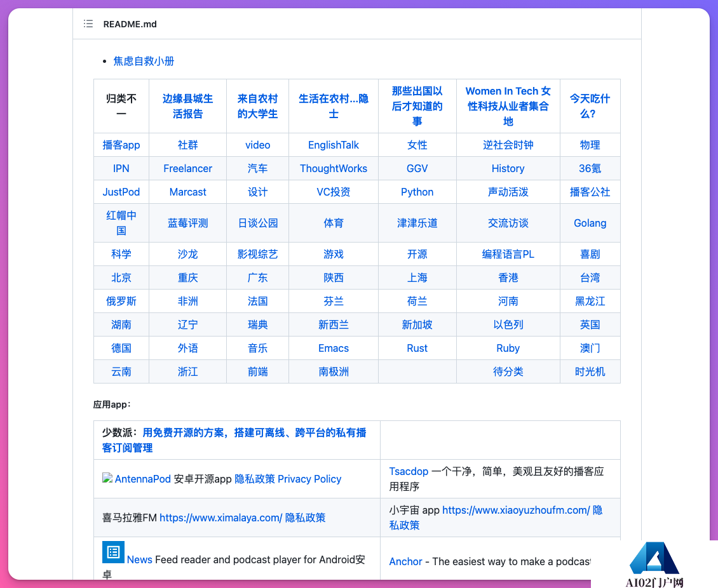The width and height of the screenshot is (718, 588).
Task: Open the README table of contents icon
Action: (x=88, y=23)
